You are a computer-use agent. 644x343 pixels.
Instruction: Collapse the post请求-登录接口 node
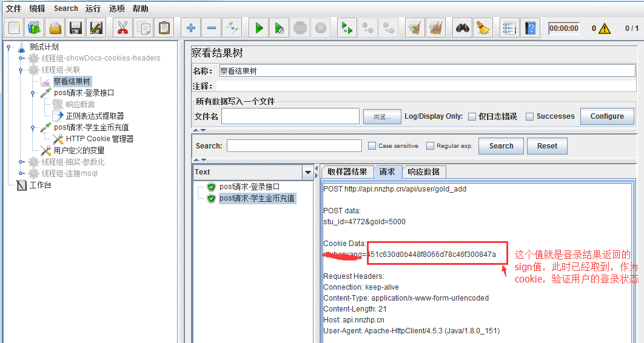33,93
